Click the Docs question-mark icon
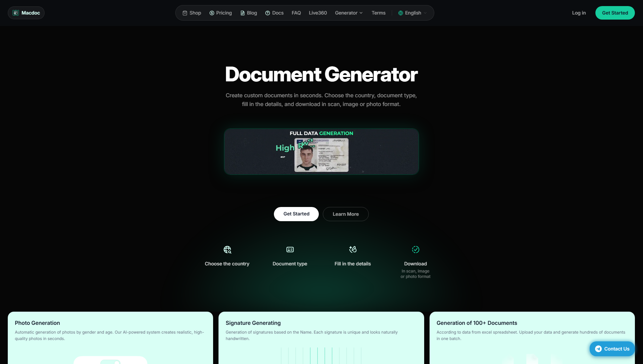643x364 pixels. pyautogui.click(x=267, y=13)
